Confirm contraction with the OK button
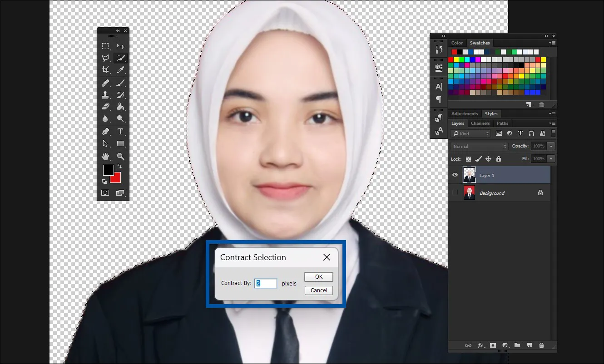The width and height of the screenshot is (604, 364). pos(318,277)
